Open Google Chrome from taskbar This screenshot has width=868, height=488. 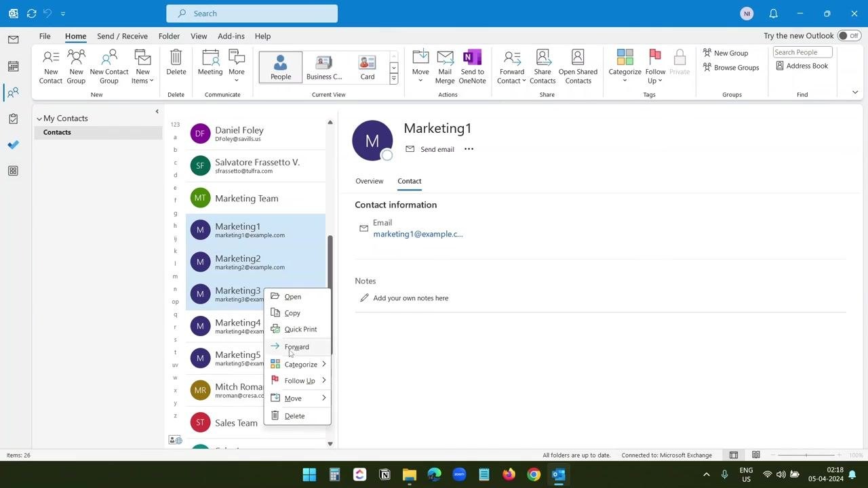534,474
